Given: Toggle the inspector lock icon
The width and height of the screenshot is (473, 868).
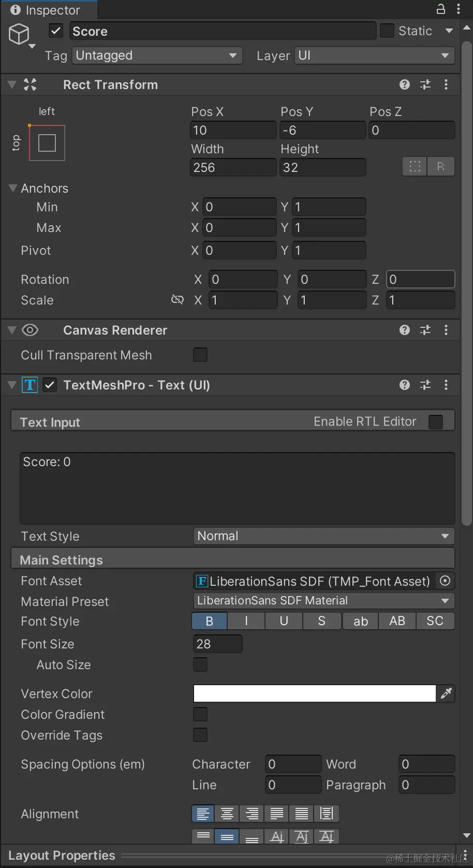Looking at the screenshot, I should click(441, 9).
